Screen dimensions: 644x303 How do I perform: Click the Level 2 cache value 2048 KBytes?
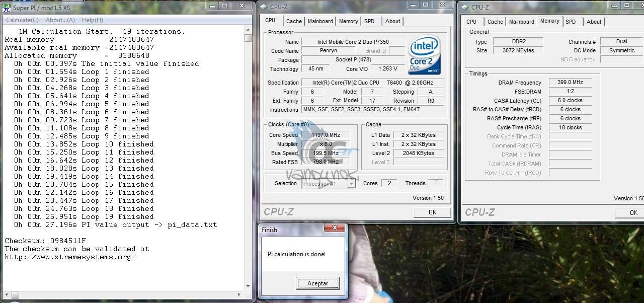419,153
